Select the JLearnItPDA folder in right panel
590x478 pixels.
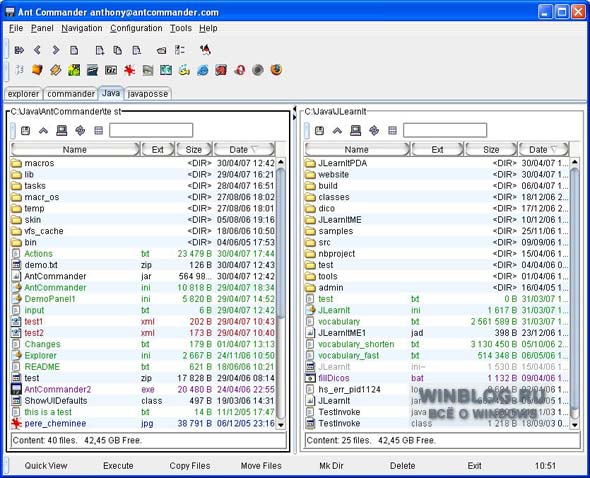(x=437, y=163)
